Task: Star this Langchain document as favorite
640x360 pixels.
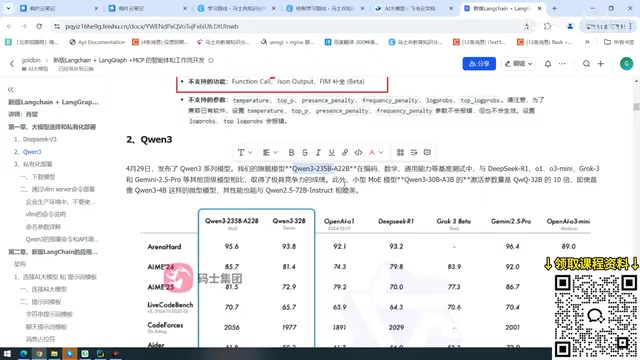Action: coord(211,60)
